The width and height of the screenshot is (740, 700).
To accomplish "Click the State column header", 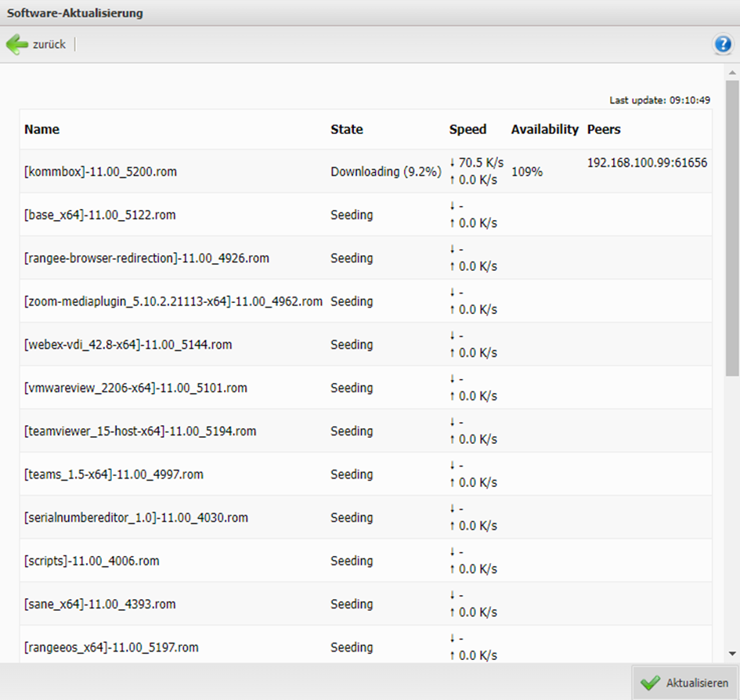I will coord(346,129).
